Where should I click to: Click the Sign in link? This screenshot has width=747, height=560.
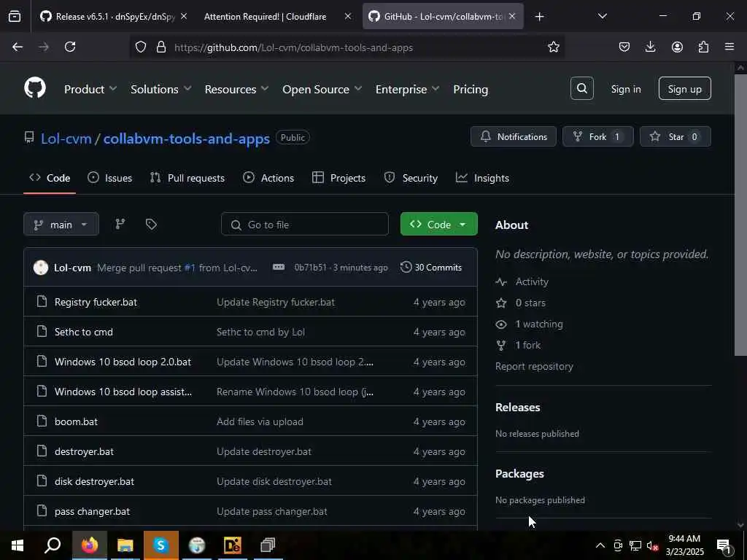pos(625,89)
